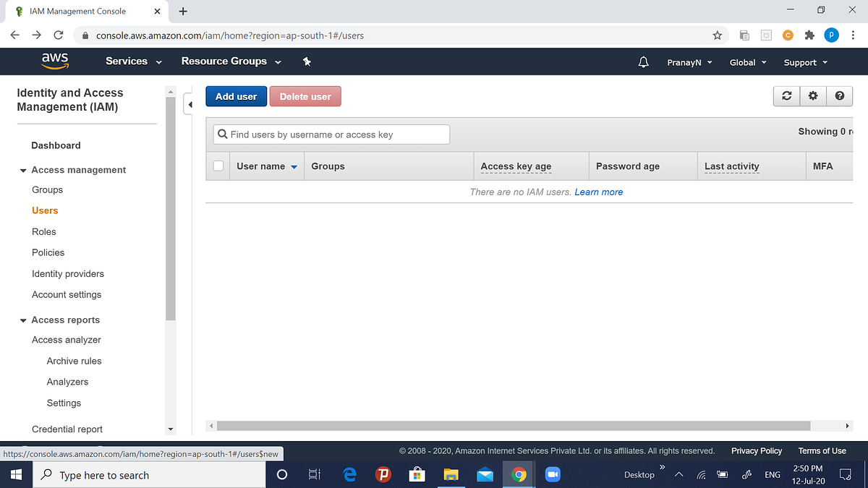
Task: Refresh the users list with the refresh icon
Action: 786,95
